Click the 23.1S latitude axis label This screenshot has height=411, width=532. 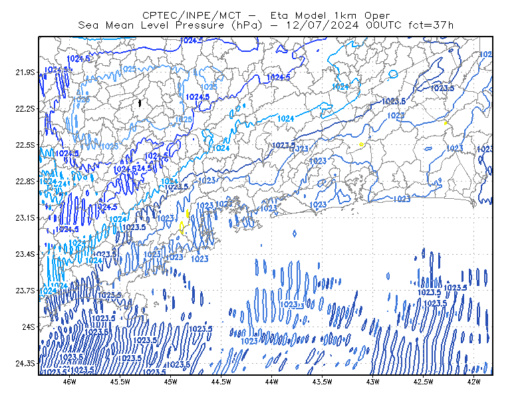(25, 218)
